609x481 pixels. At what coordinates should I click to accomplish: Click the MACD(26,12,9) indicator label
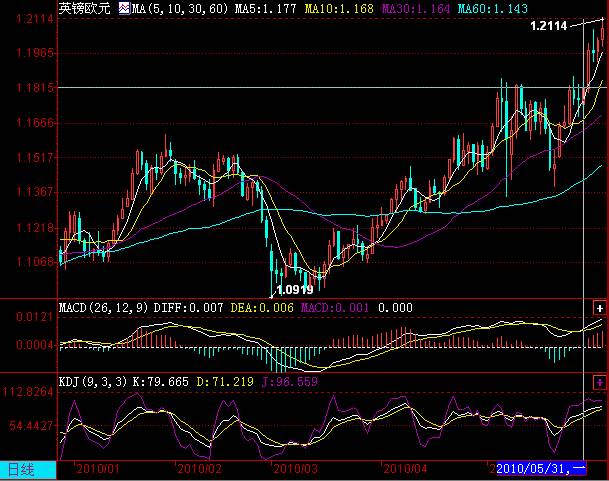tap(104, 308)
